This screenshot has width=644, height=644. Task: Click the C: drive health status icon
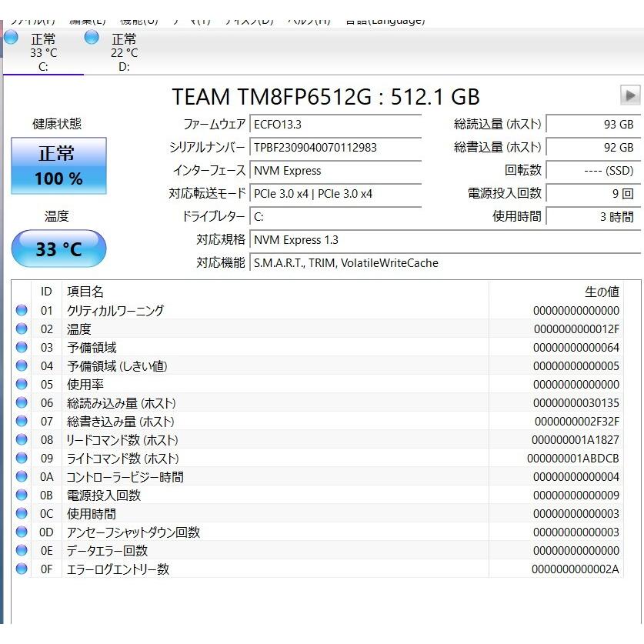(x=11, y=38)
